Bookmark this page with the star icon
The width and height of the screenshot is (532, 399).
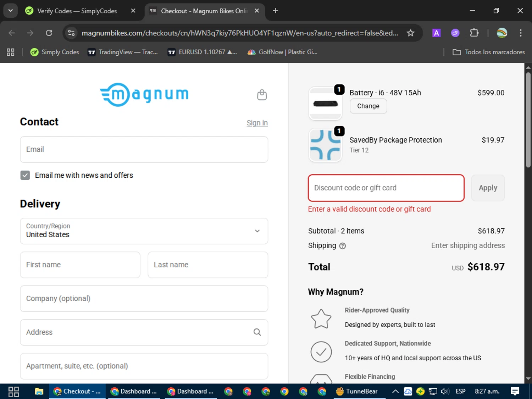[410, 33]
